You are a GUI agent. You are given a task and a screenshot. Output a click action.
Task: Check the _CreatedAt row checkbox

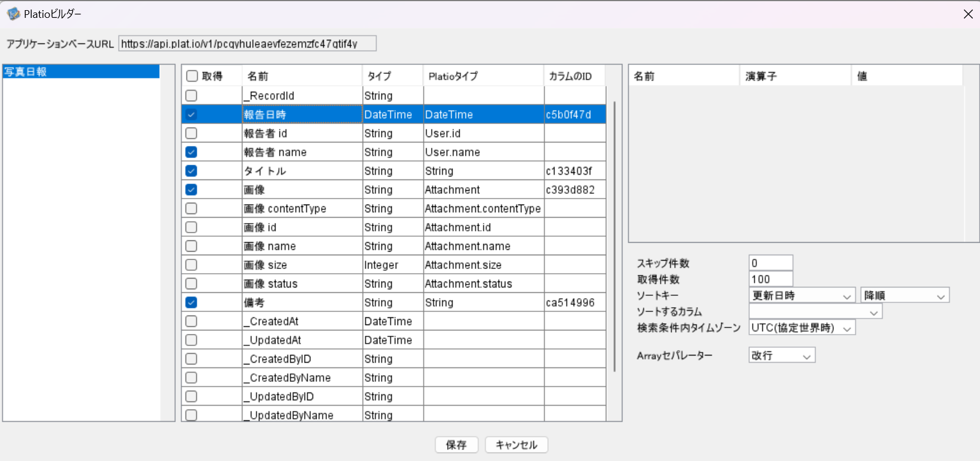tap(191, 321)
